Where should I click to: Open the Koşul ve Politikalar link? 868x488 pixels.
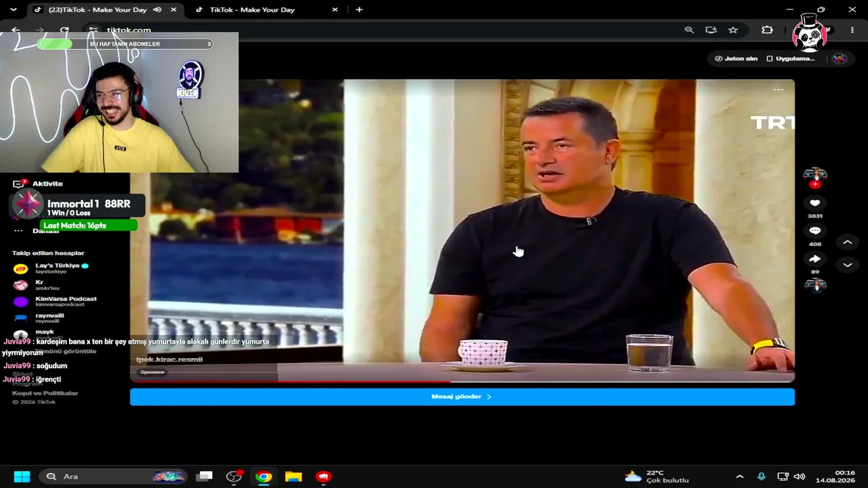click(45, 393)
